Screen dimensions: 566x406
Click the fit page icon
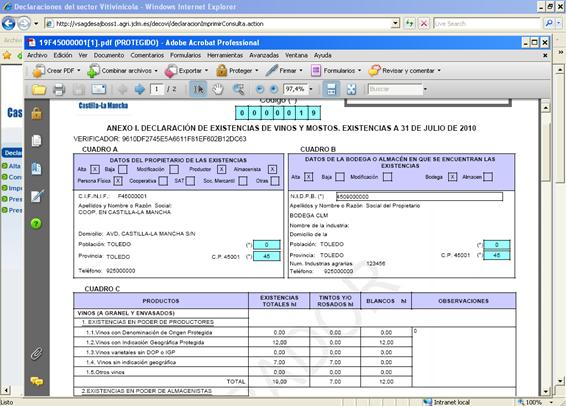[x=351, y=89]
